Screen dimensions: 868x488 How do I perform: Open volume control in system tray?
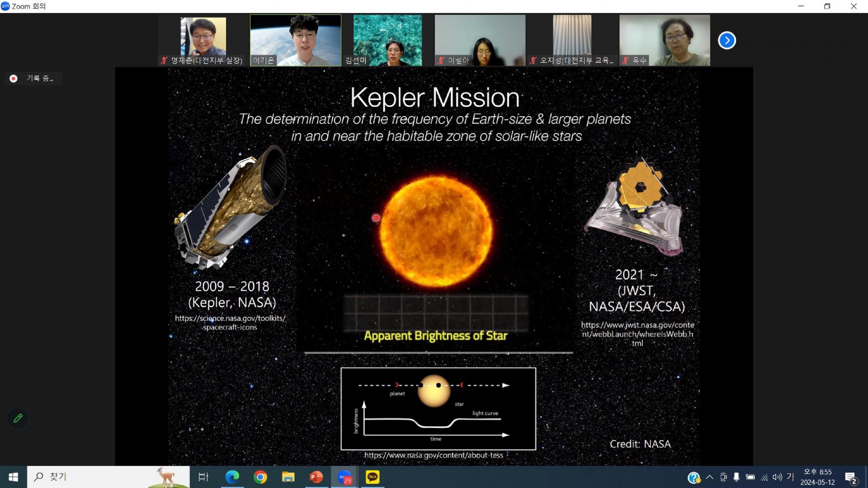(777, 477)
